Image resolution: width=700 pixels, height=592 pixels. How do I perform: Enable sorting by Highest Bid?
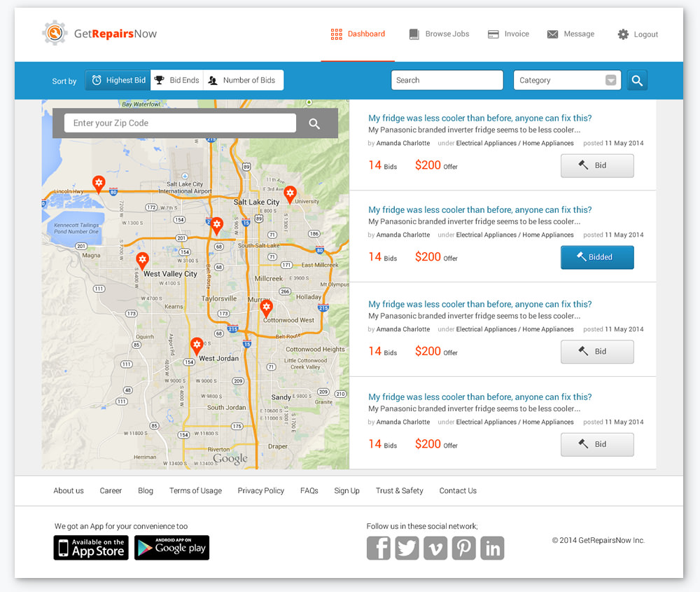tap(117, 80)
